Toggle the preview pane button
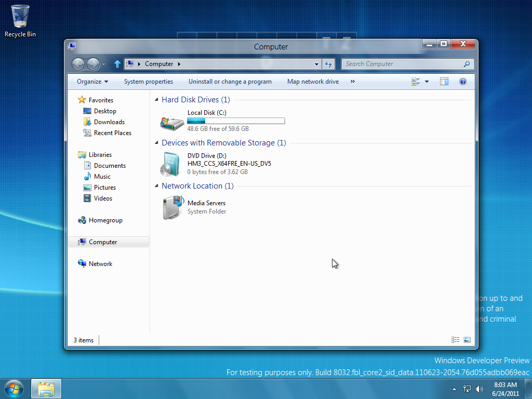 point(444,82)
